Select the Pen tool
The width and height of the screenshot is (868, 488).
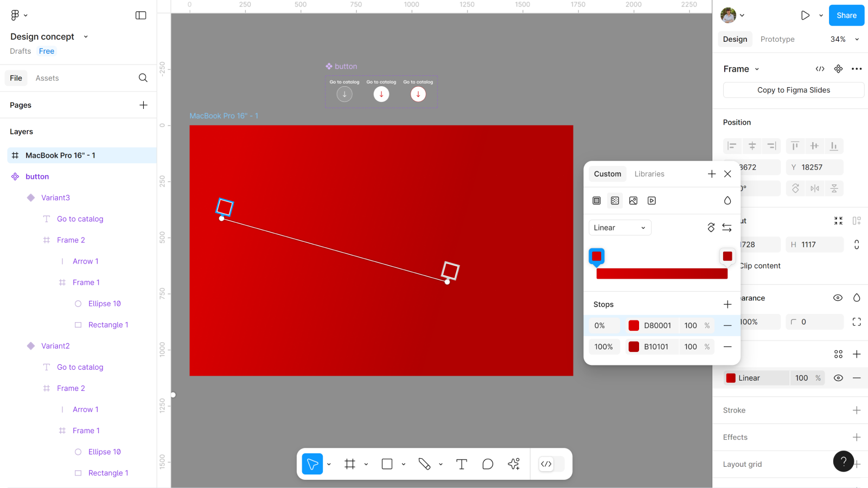click(424, 464)
